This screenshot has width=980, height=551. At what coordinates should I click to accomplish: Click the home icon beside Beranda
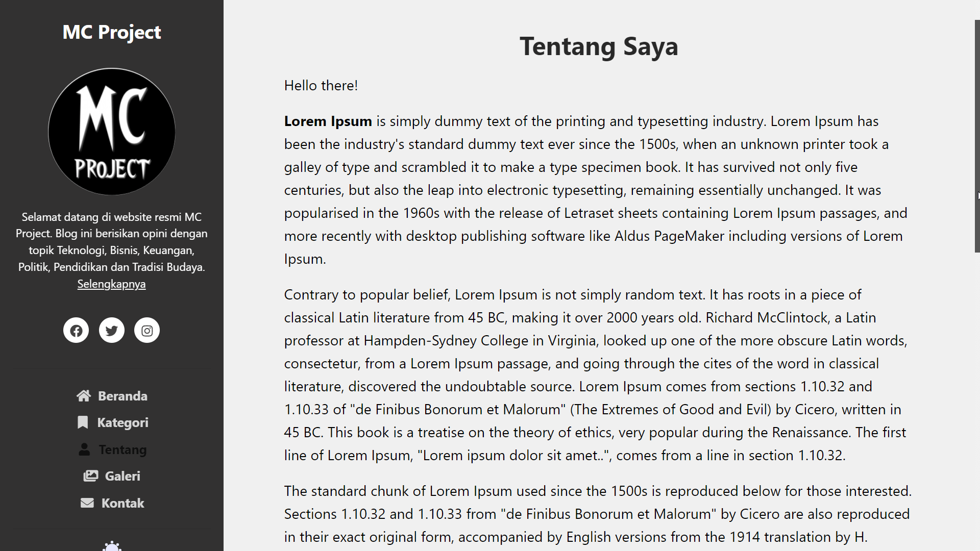[x=83, y=395]
